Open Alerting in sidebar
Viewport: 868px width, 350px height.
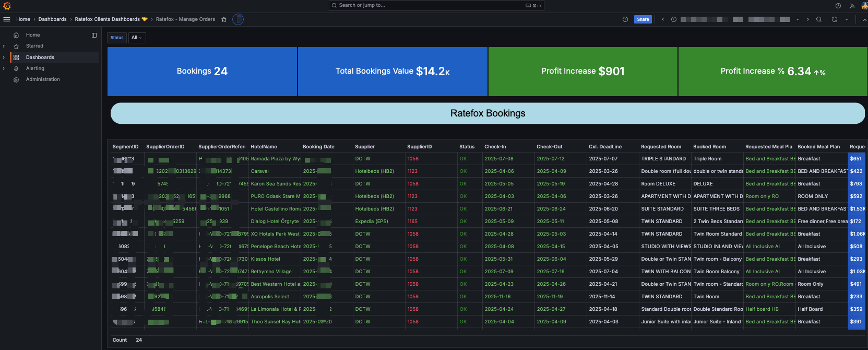click(35, 68)
